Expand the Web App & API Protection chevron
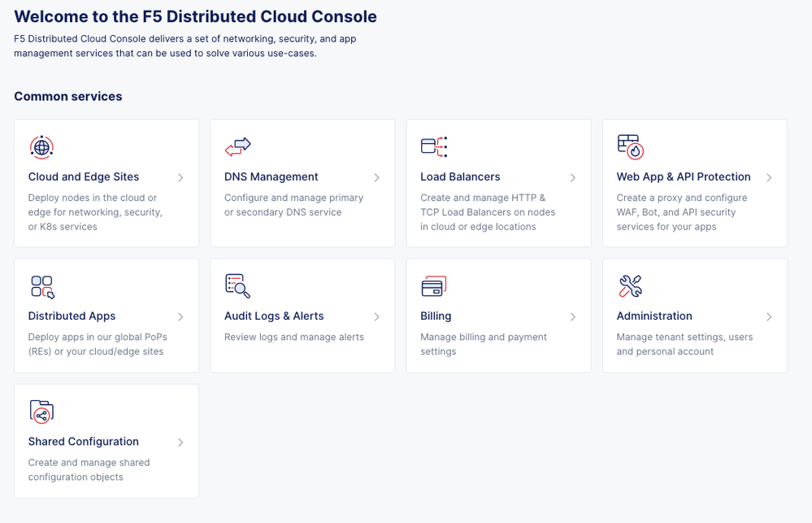The width and height of the screenshot is (812, 523). [x=769, y=177]
